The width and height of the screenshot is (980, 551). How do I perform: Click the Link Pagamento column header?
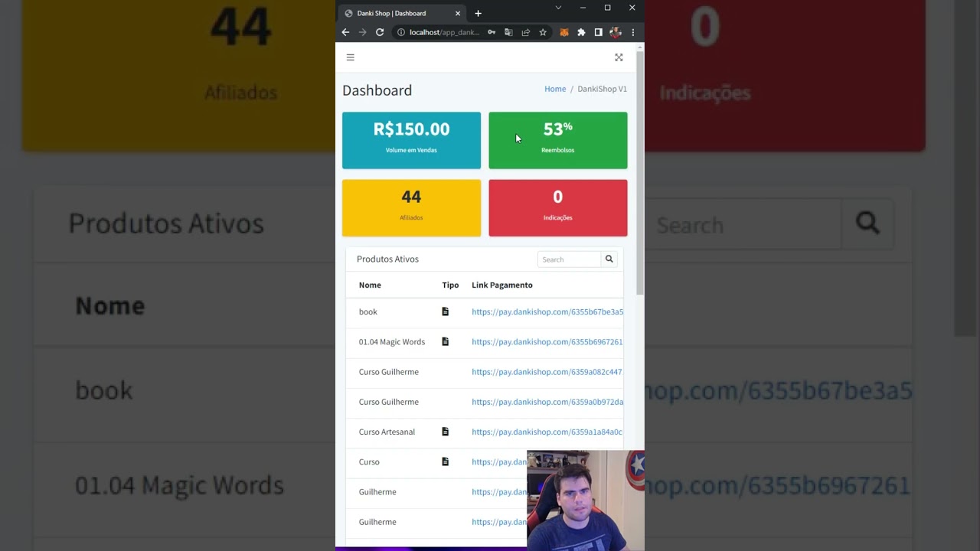click(x=502, y=285)
